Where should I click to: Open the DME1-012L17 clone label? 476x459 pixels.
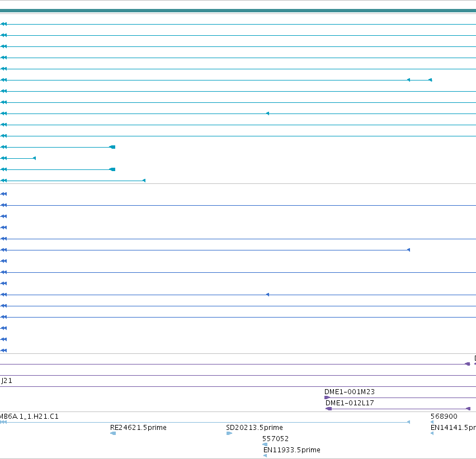tap(350, 403)
